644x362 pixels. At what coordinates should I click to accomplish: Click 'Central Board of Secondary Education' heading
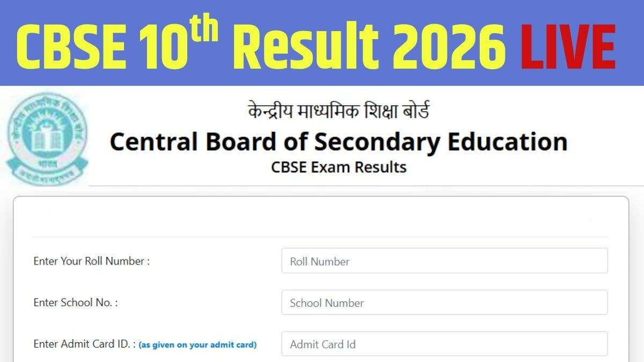click(338, 142)
